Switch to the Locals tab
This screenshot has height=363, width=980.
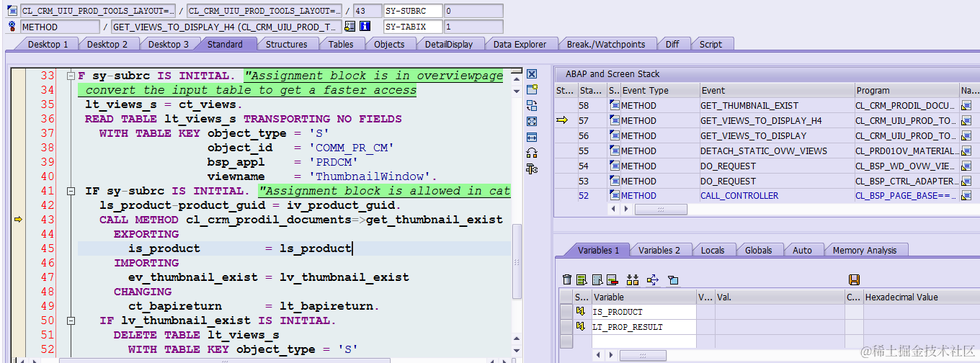[713, 251]
